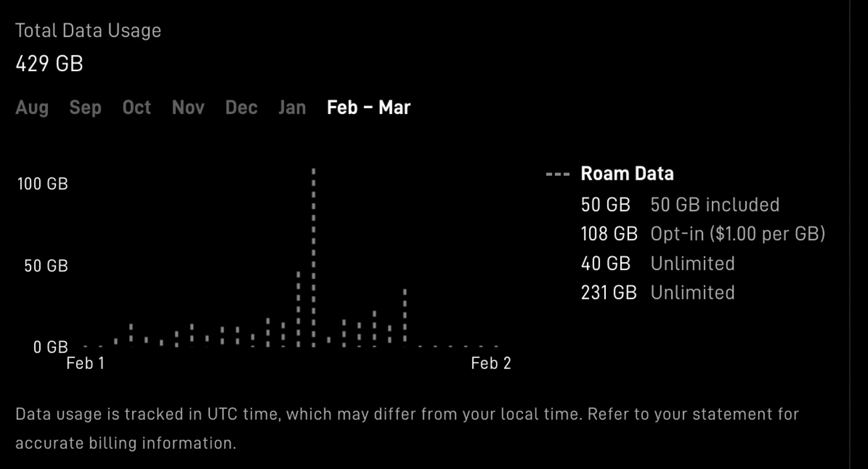This screenshot has width=868, height=469.
Task: Click the Feb 2 date label
Action: tap(491, 363)
